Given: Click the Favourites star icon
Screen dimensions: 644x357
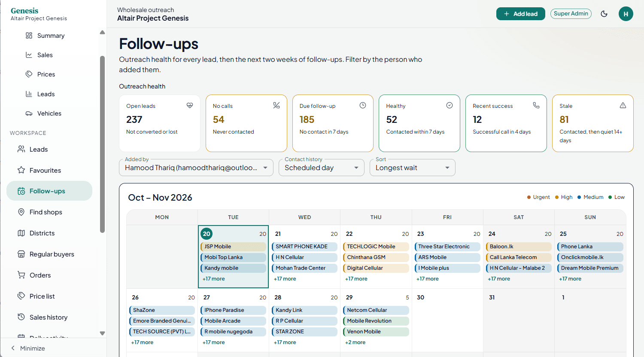Looking at the screenshot, I should pyautogui.click(x=21, y=170).
